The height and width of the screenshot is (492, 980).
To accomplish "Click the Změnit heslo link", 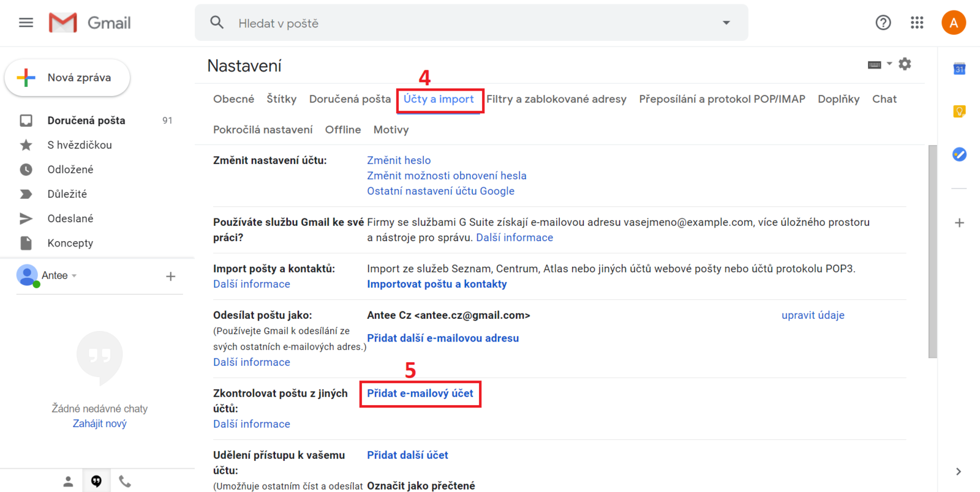I will [399, 160].
